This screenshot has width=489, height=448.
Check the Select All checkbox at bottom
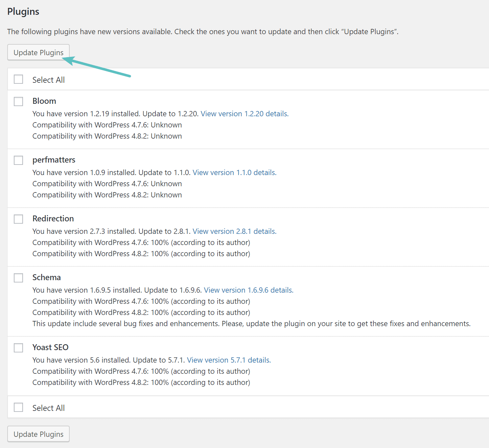pos(18,407)
